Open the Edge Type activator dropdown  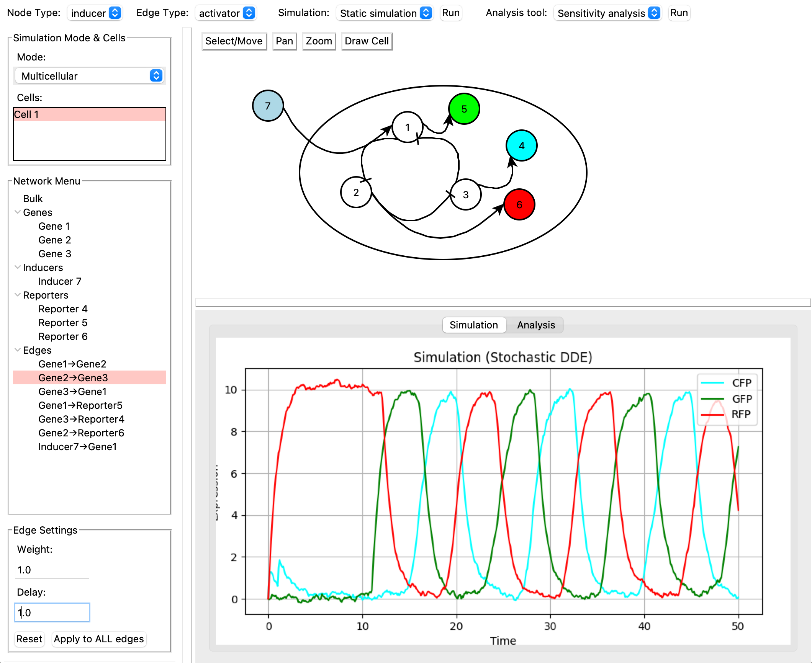coord(226,13)
